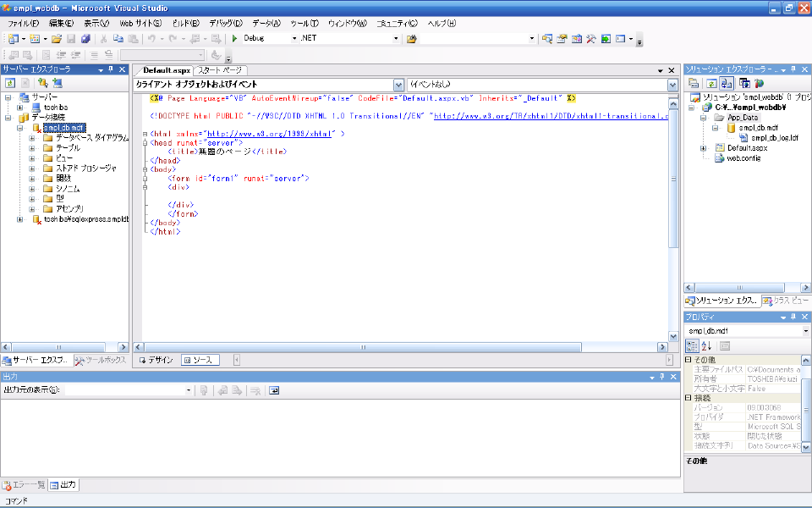Expand the ストアド プロシージャ folder node

tap(32, 168)
